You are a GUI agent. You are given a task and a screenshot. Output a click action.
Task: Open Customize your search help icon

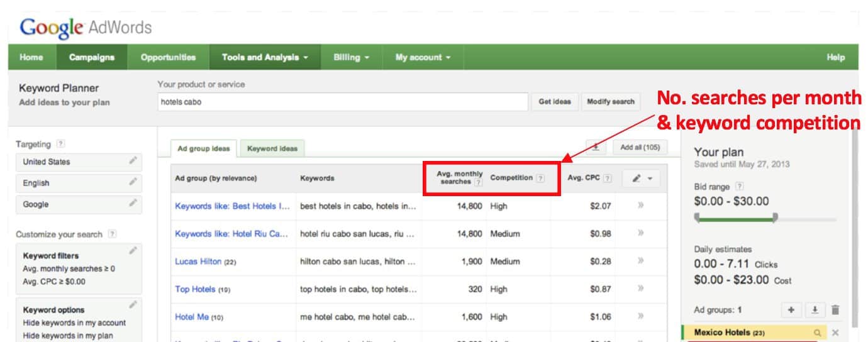[112, 234]
